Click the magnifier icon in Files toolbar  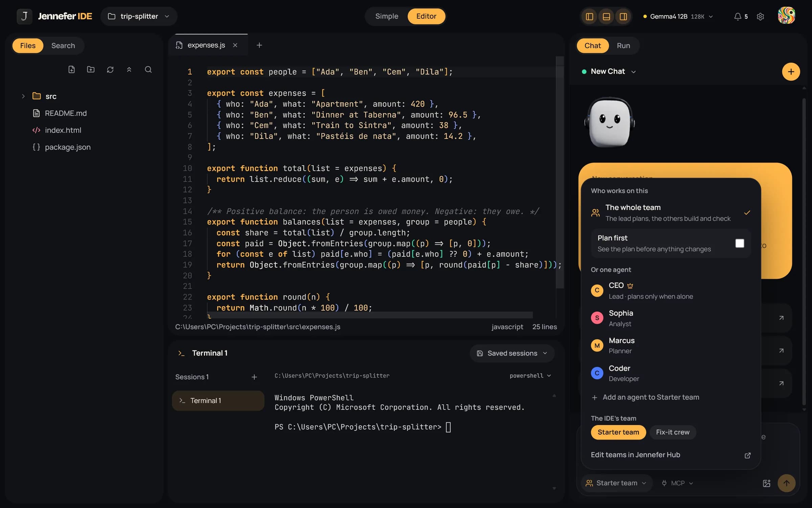pyautogui.click(x=148, y=69)
